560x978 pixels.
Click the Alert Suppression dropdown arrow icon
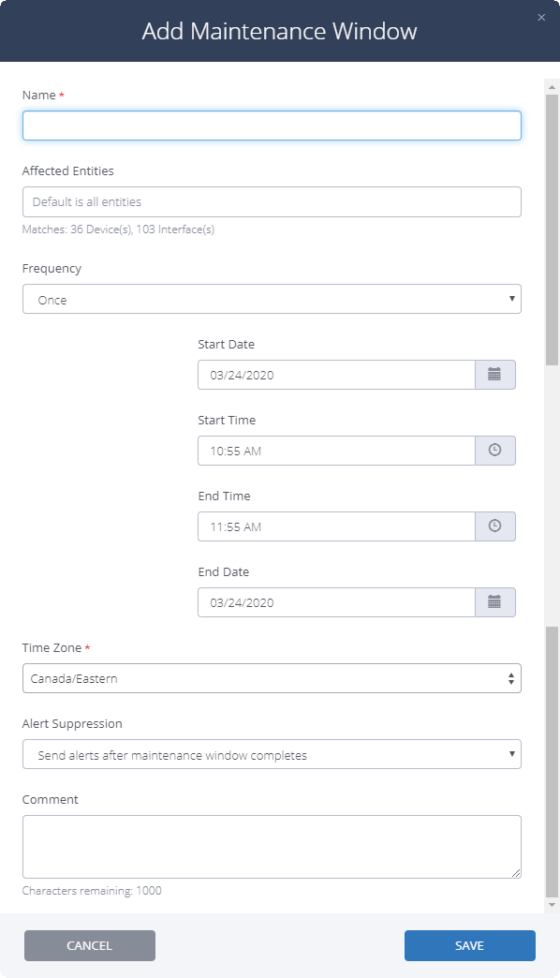click(511, 754)
